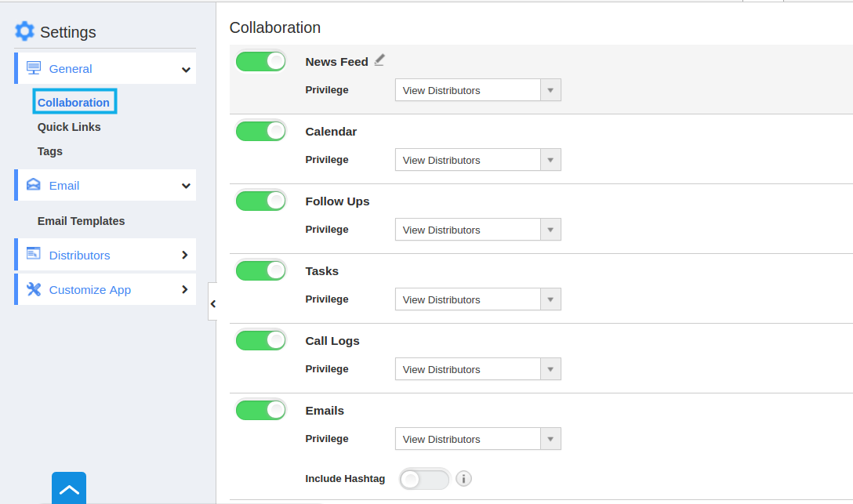Screen dimensions: 853x504
Task: Click the Privilege label under Call Logs
Action: (327, 368)
